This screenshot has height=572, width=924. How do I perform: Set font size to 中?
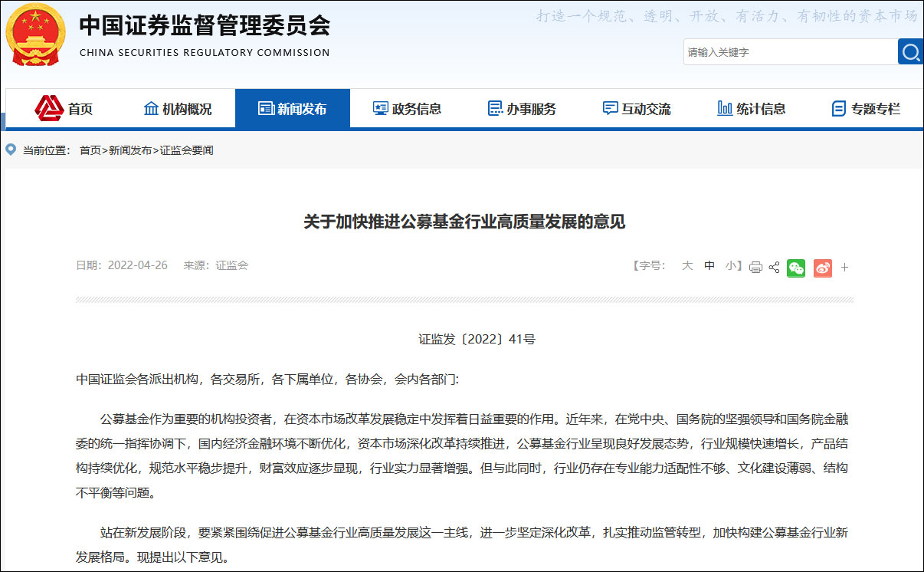coord(709,265)
